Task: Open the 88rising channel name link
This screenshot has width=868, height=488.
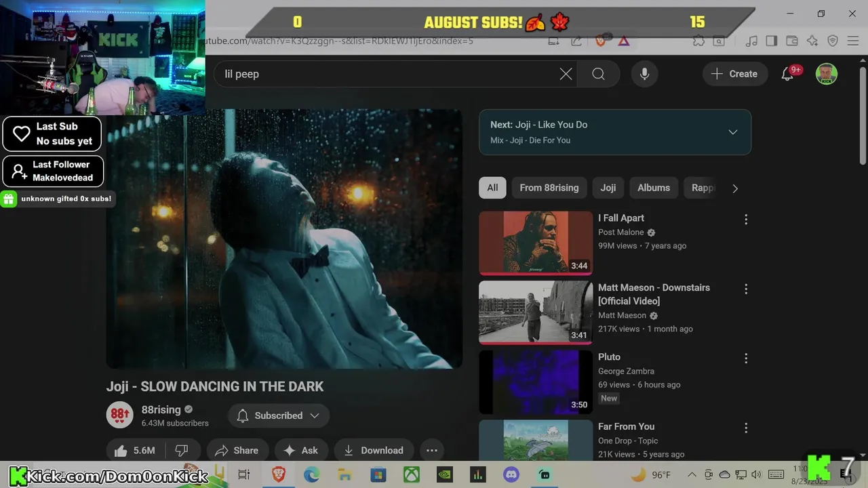Action: (161, 409)
